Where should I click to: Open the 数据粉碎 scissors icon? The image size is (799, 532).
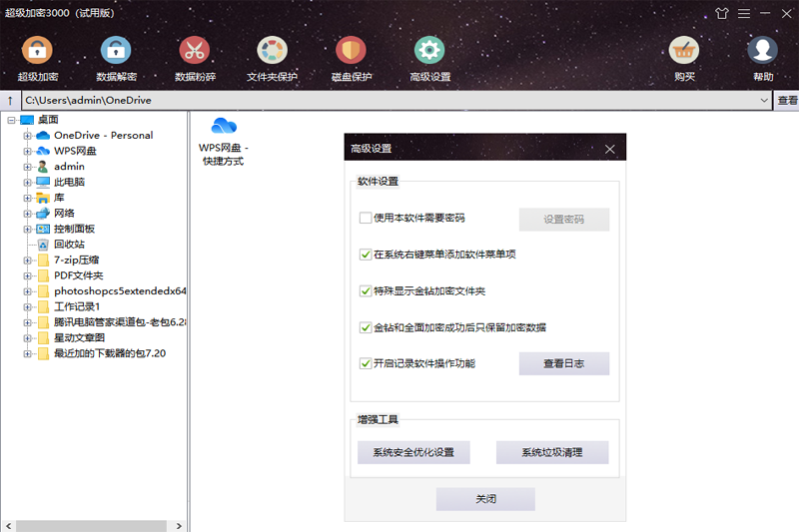point(194,50)
